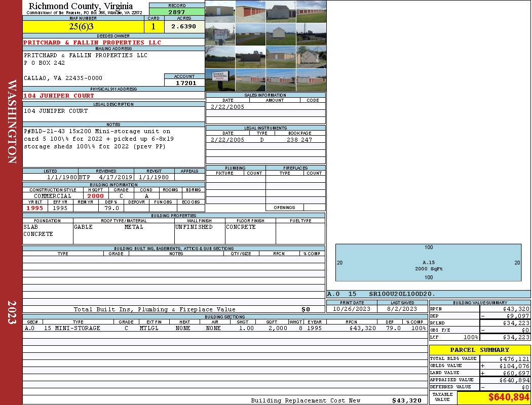The image size is (532, 405).
Task: Select the account number 17201
Action: coord(184,83)
